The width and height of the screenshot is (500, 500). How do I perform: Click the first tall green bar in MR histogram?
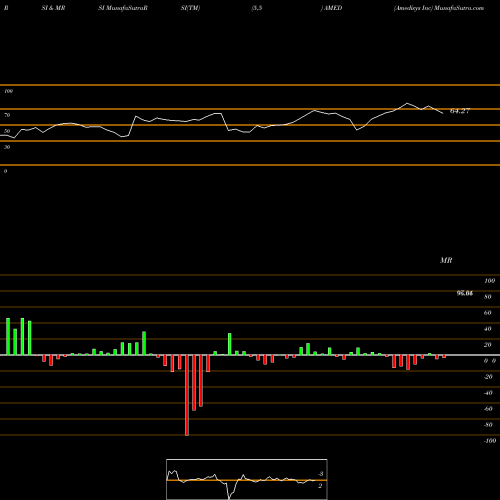click(x=8, y=337)
